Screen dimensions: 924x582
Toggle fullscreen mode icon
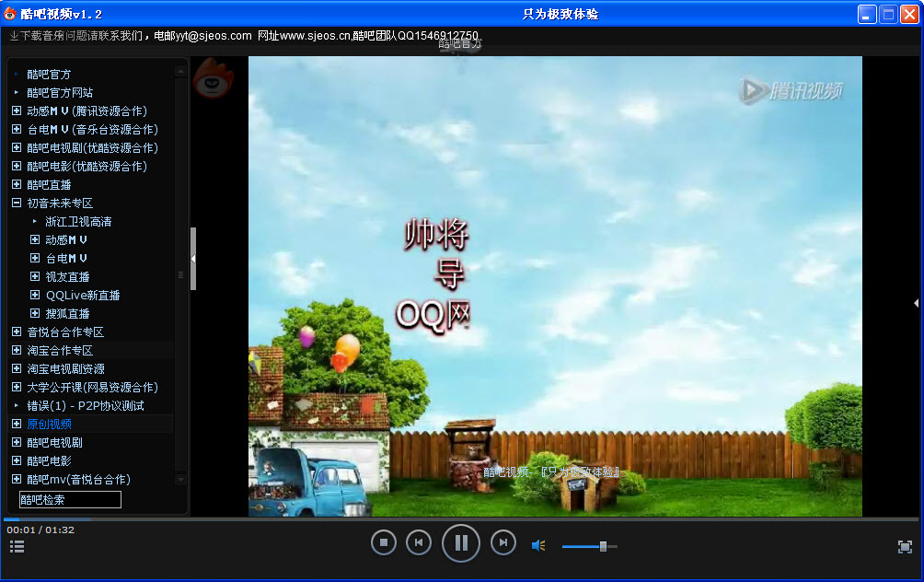click(905, 547)
